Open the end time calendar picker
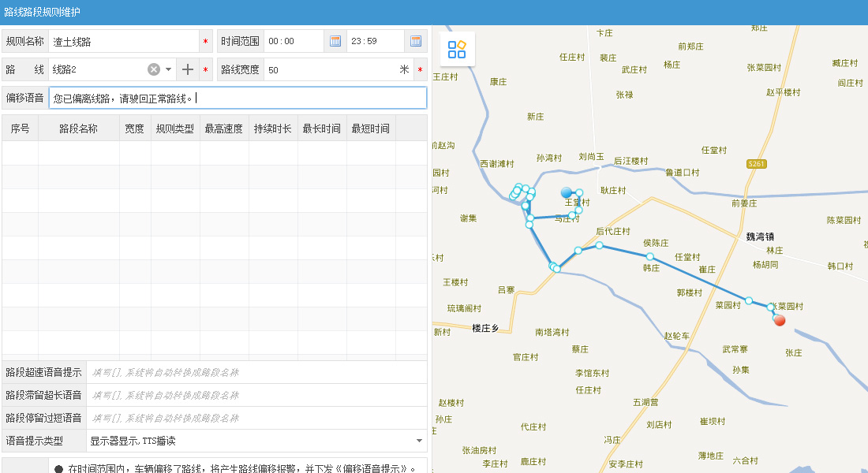Viewport: 868px width, 473px height. pos(416,41)
